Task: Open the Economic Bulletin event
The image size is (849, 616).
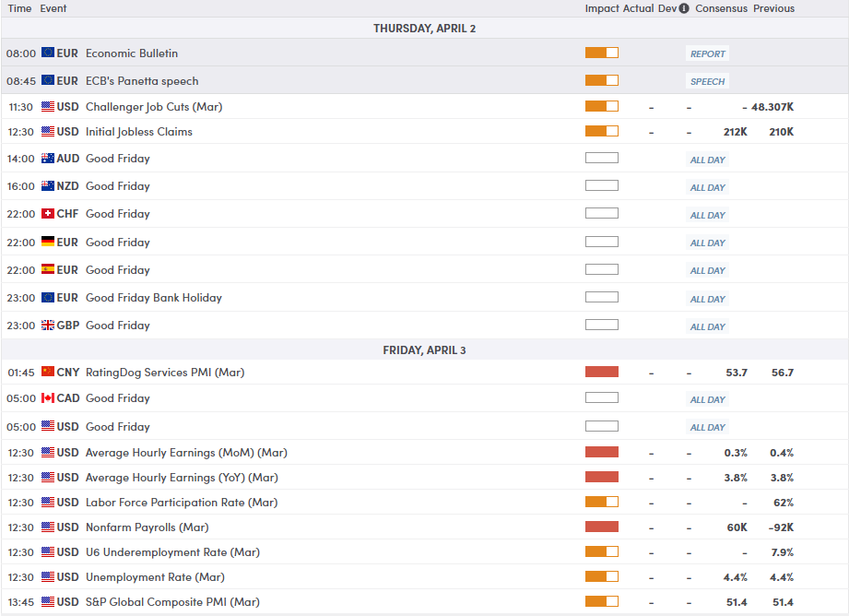Action: click(132, 53)
